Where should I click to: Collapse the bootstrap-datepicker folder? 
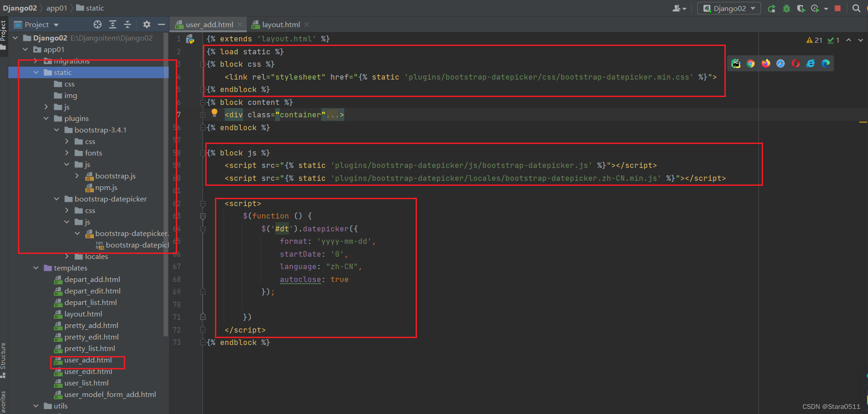pos(57,199)
